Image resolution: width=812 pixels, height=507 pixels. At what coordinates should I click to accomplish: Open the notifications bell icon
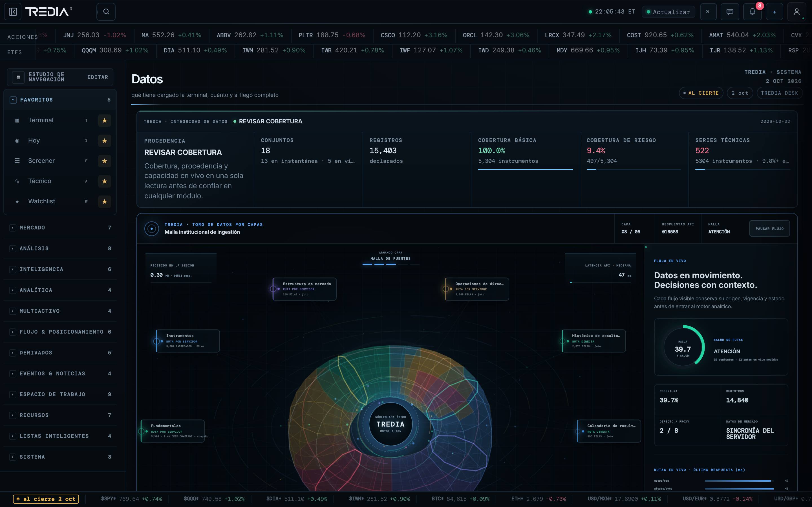752,12
